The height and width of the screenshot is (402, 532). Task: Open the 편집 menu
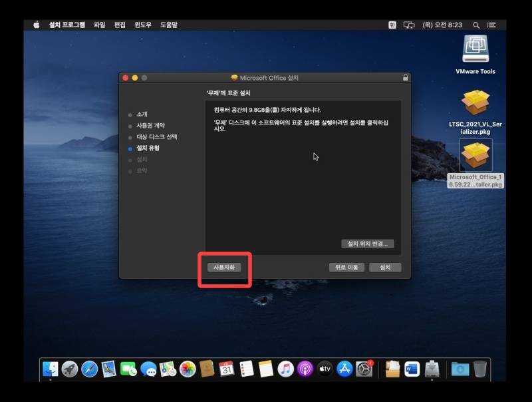120,25
